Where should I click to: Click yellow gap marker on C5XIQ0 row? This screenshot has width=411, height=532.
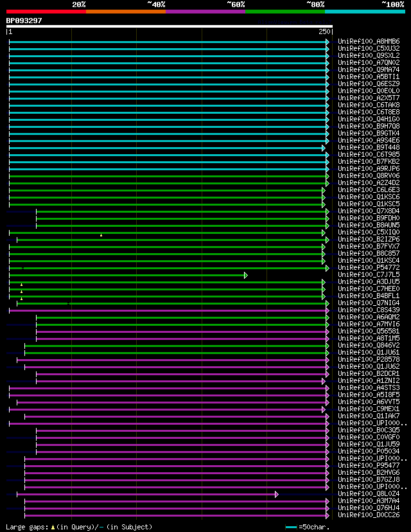tap(101, 235)
